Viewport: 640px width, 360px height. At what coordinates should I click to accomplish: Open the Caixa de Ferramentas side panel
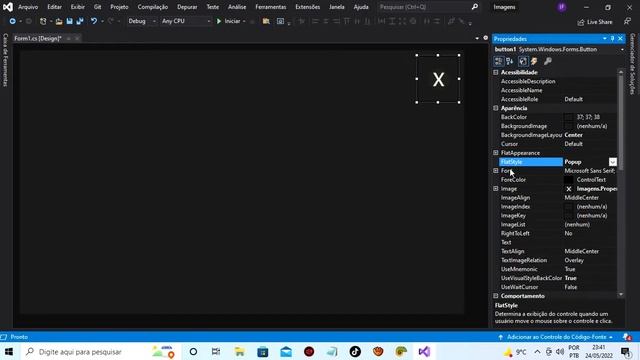click(5, 60)
